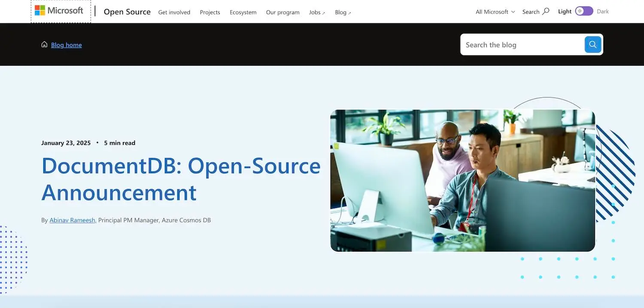644x308 pixels.
Task: Open the All Microsoft dropdown
Action: pyautogui.click(x=495, y=12)
